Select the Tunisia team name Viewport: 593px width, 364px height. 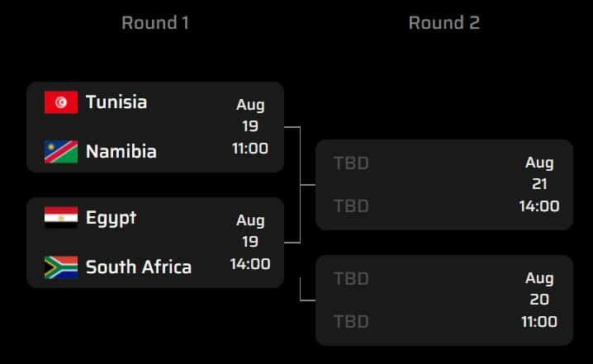tap(116, 102)
